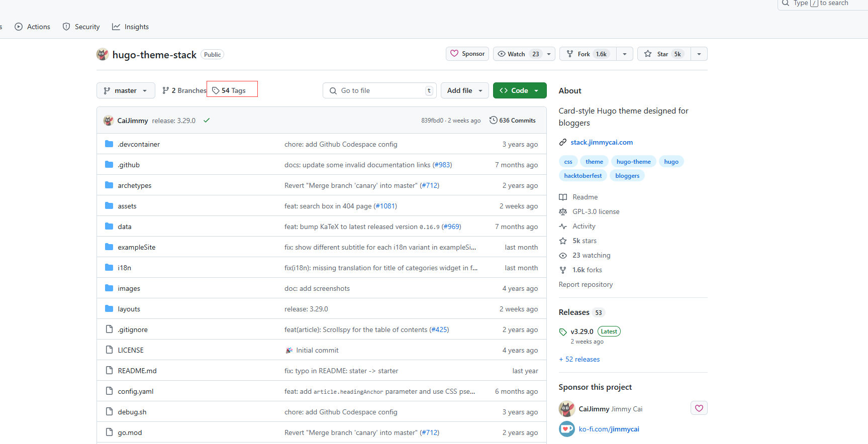Click the Fork repository icon

point(570,54)
